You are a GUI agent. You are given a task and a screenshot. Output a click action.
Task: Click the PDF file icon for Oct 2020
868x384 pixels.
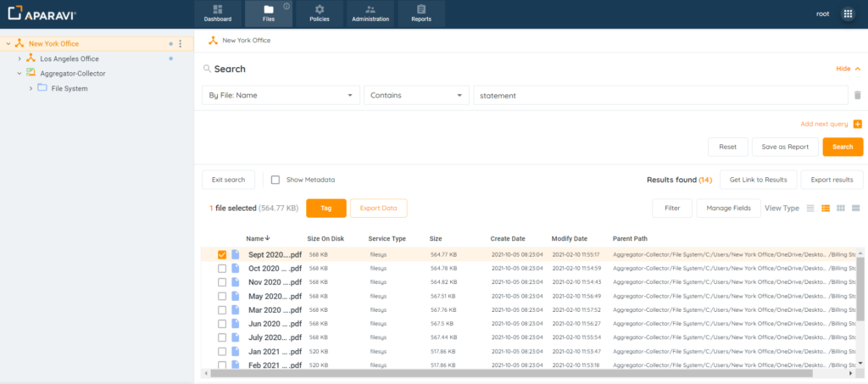pyautogui.click(x=236, y=268)
